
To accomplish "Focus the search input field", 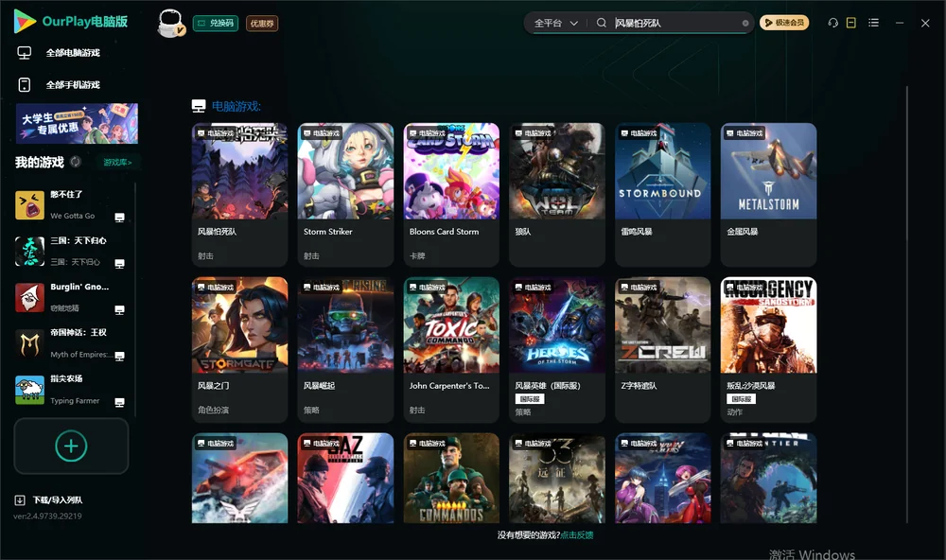I will tap(677, 23).
